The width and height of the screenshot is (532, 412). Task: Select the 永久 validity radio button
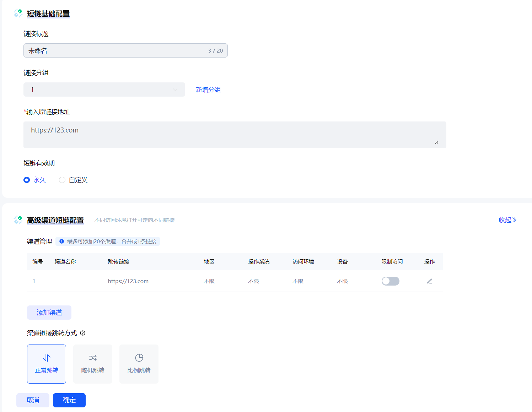click(27, 180)
